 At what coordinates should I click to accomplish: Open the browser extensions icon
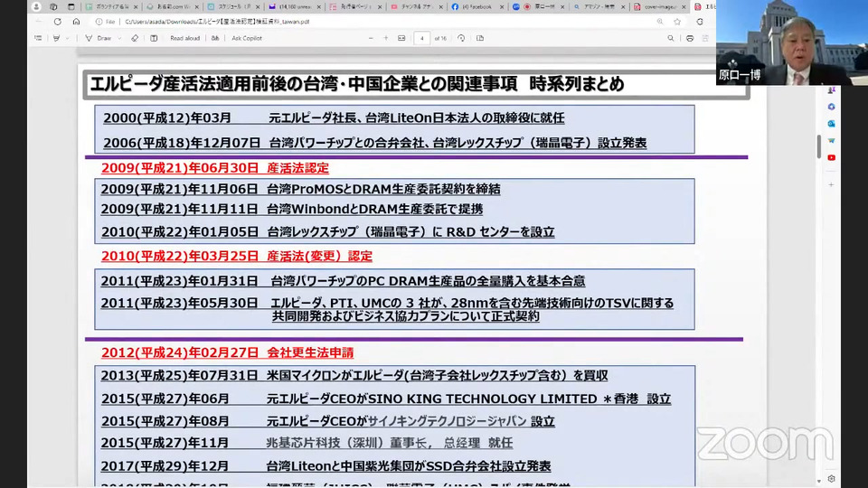click(x=700, y=22)
